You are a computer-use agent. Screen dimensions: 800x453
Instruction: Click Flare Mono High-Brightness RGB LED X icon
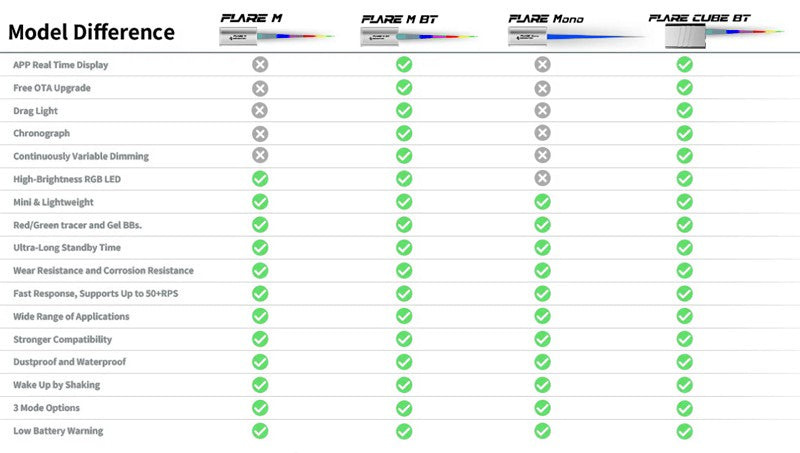pos(542,178)
